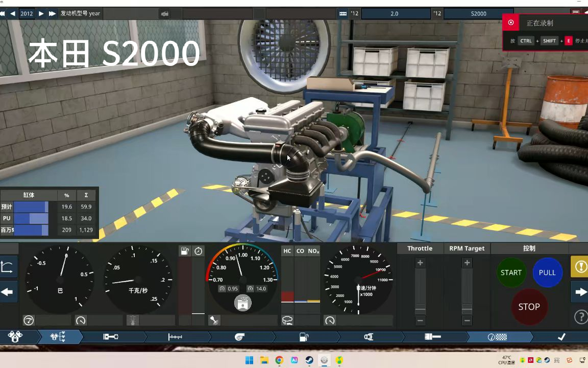Click the exhaust emissions cloud icon
This screenshot has height=368, width=588.
288,320
